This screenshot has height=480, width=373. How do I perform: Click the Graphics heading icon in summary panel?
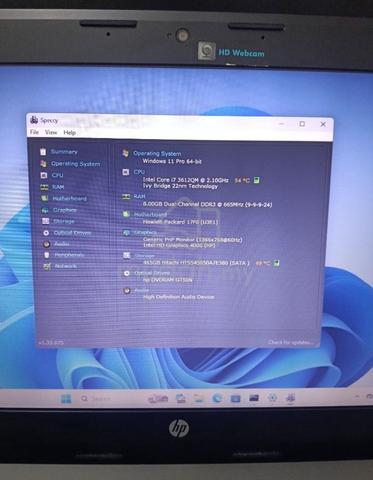coord(126,232)
